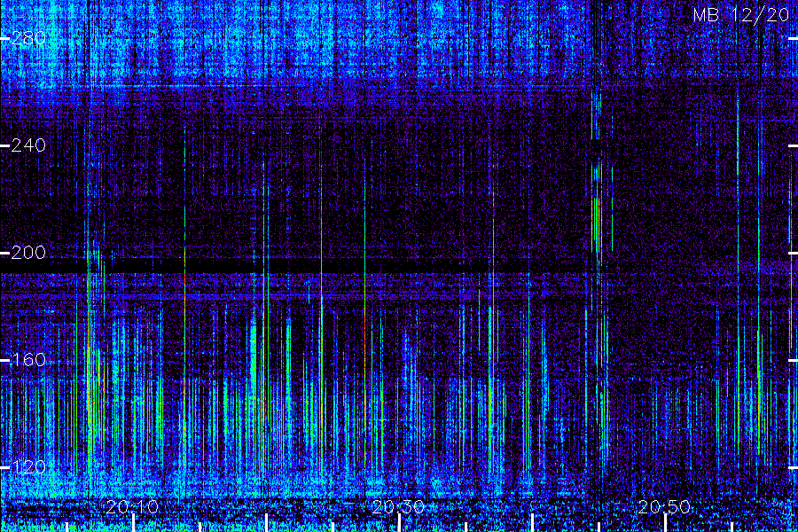Click the 20:10 time axis label
Screen dimensions: 798x532
pos(133,507)
